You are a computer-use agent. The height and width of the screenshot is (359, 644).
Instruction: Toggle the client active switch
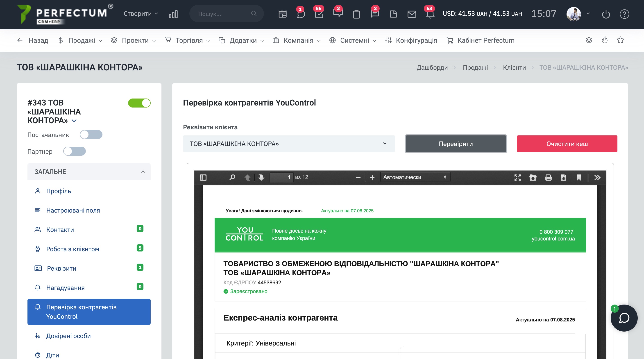(139, 103)
